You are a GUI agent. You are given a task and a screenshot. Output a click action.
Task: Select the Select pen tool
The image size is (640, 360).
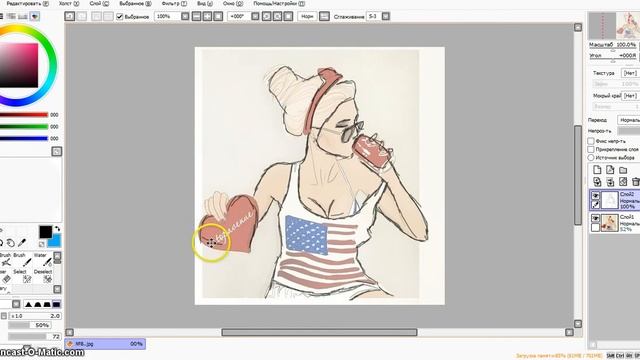24,276
